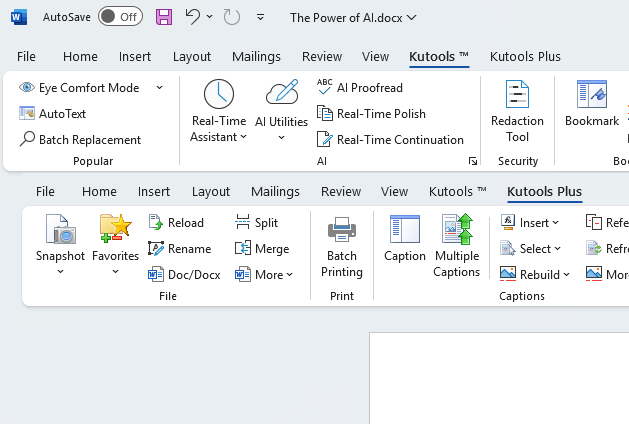
Task: Click Kutools Plus tab in lower ribbon
Action: coord(544,192)
